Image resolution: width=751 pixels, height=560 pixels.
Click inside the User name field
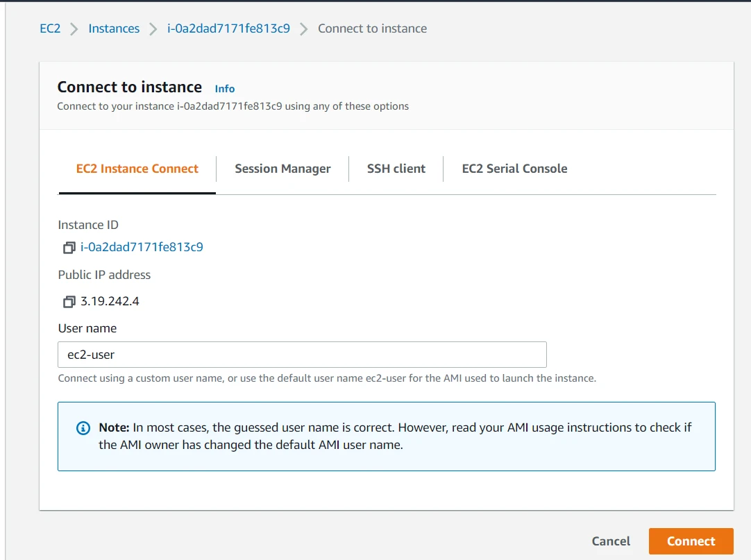[x=302, y=354]
